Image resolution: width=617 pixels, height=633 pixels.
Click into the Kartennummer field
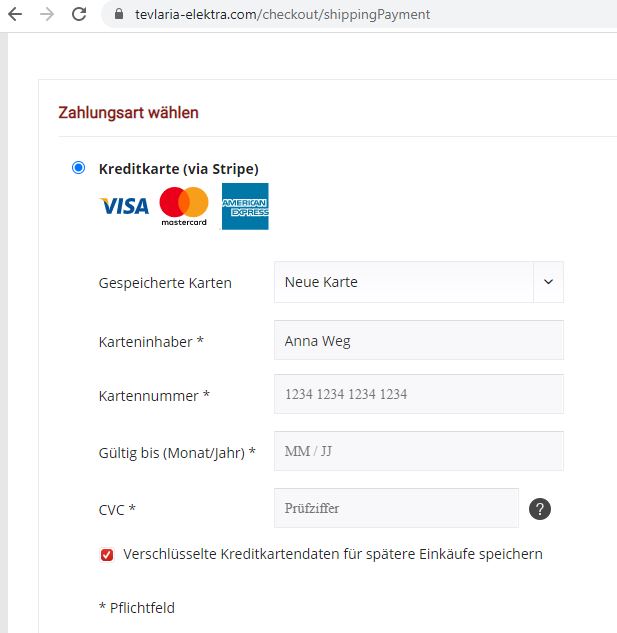coord(419,394)
